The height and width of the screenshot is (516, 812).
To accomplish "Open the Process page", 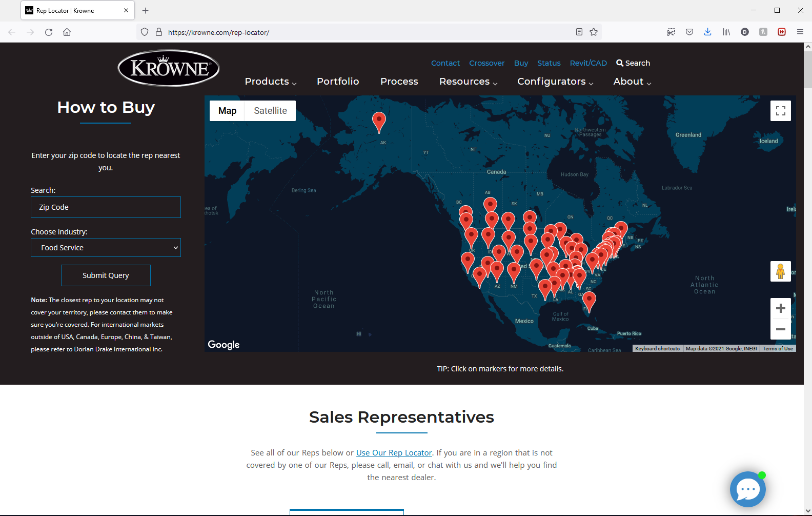I will click(399, 82).
